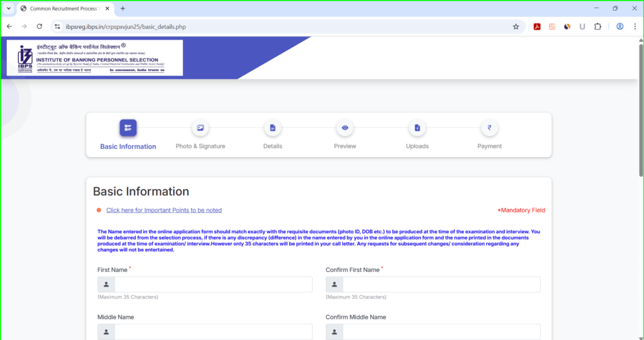Screen dimensions: 644x340
Task: Open a new tab with plus button
Action: (123, 8)
